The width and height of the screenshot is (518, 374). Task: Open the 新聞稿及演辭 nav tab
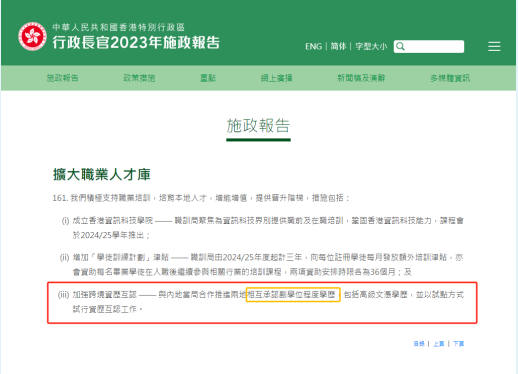(361, 78)
